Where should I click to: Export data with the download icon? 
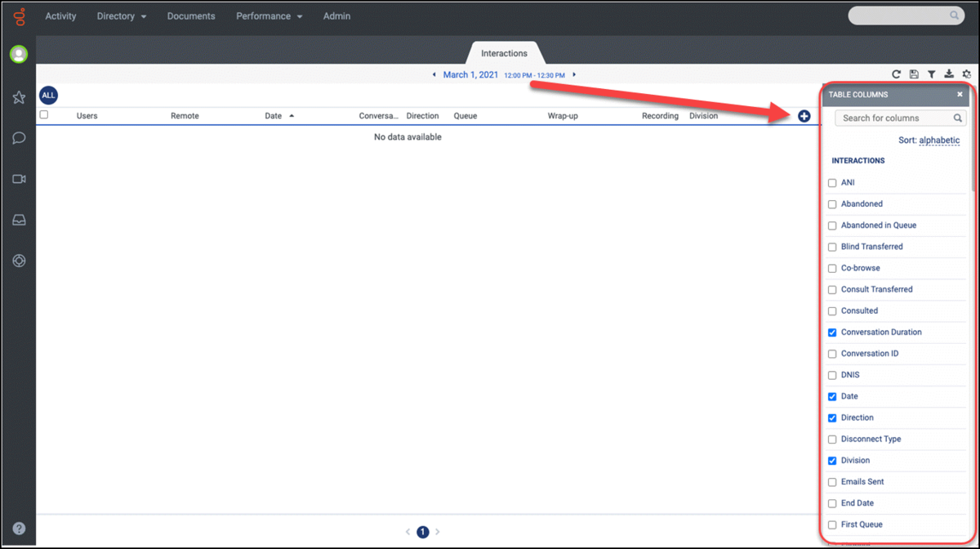coord(949,74)
